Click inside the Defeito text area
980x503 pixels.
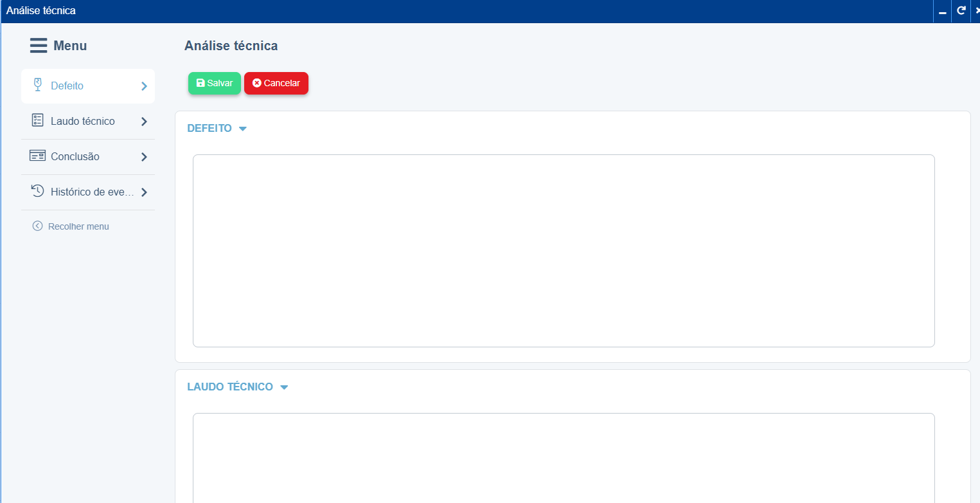coord(563,251)
